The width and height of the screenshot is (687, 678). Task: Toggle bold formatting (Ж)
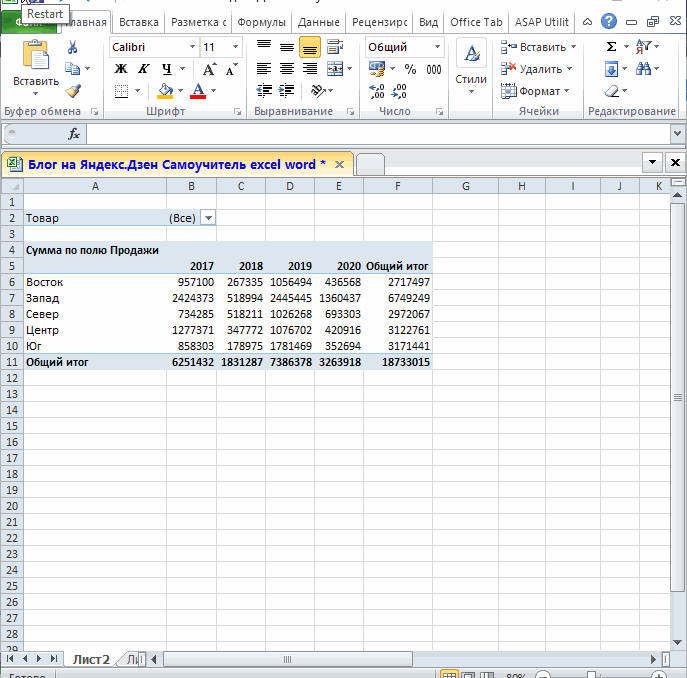(121, 69)
